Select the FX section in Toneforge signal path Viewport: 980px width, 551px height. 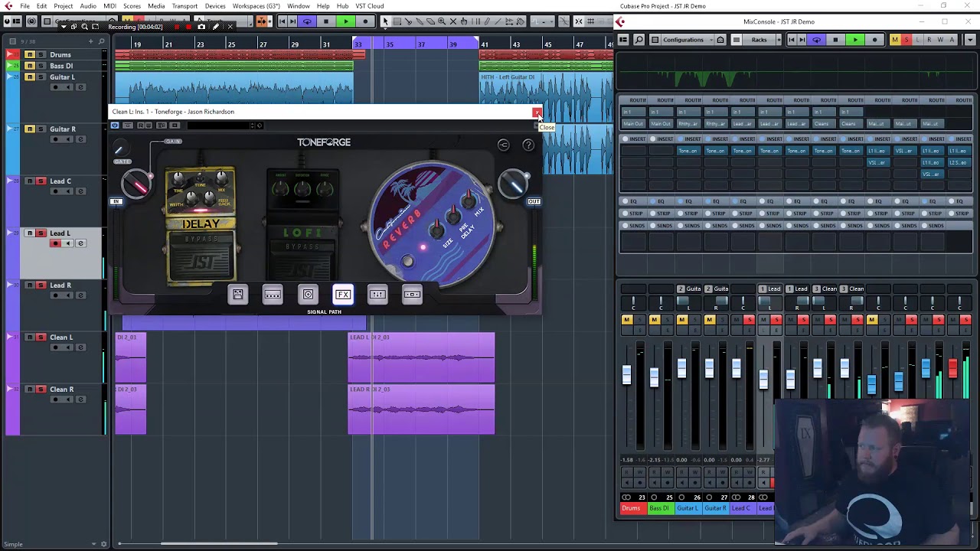[343, 295]
